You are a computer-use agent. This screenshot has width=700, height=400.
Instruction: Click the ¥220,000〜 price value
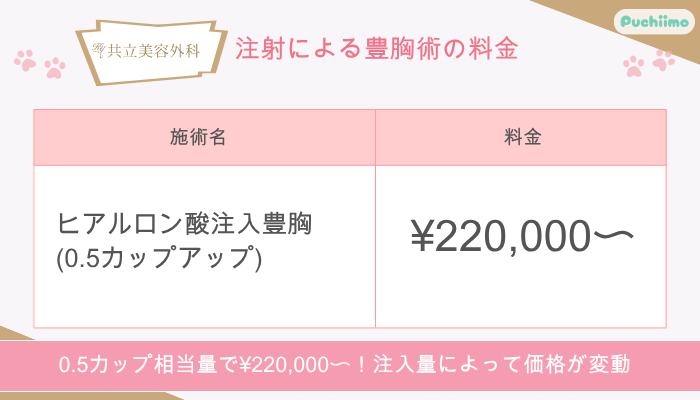tap(522, 237)
